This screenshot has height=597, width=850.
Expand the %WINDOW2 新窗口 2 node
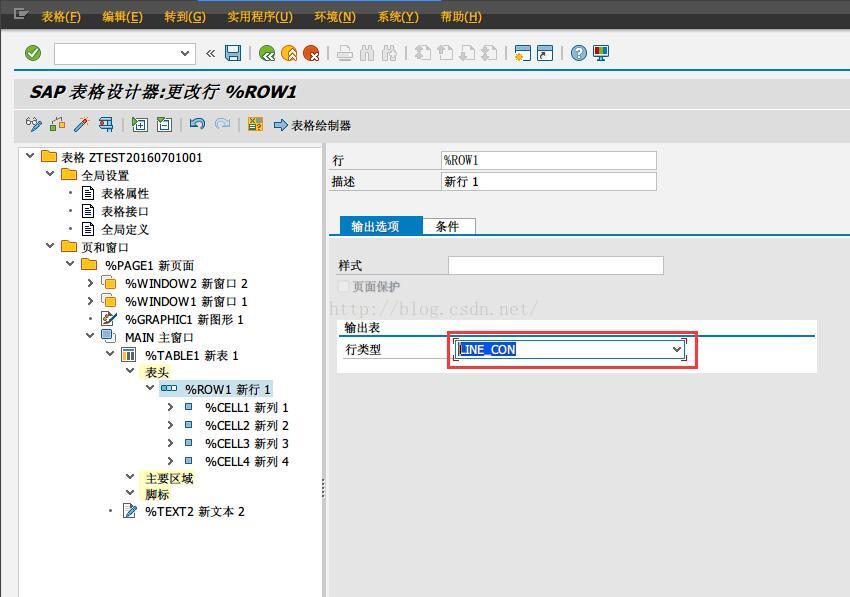pyautogui.click(x=91, y=283)
